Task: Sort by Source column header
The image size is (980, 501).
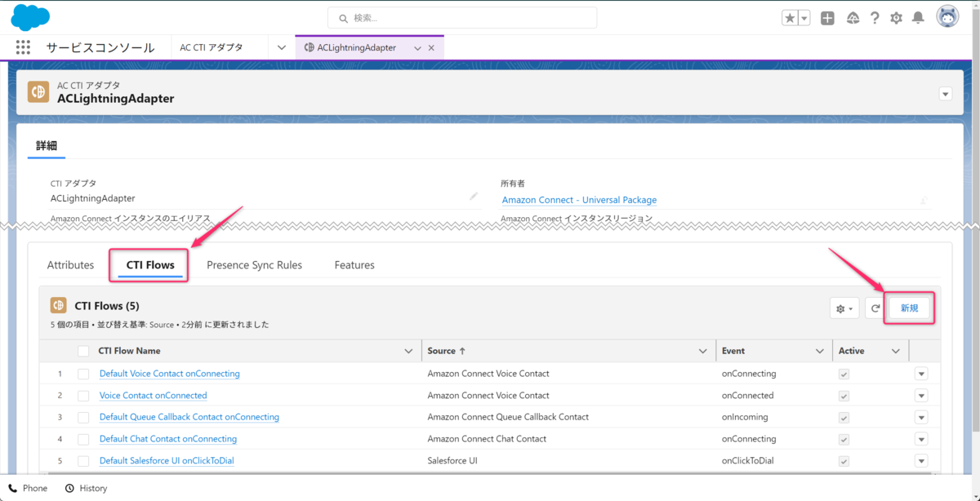Action: coord(447,351)
